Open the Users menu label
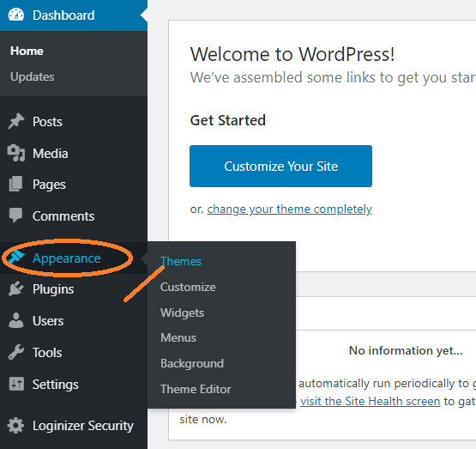Viewport: 476px width, 449px height. tap(48, 321)
